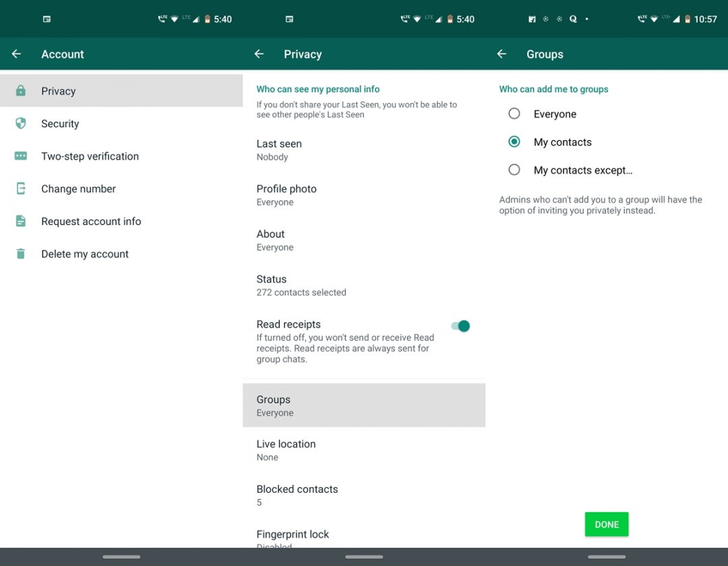Tap the back arrow on Groups screen
728x566 pixels.
(502, 54)
